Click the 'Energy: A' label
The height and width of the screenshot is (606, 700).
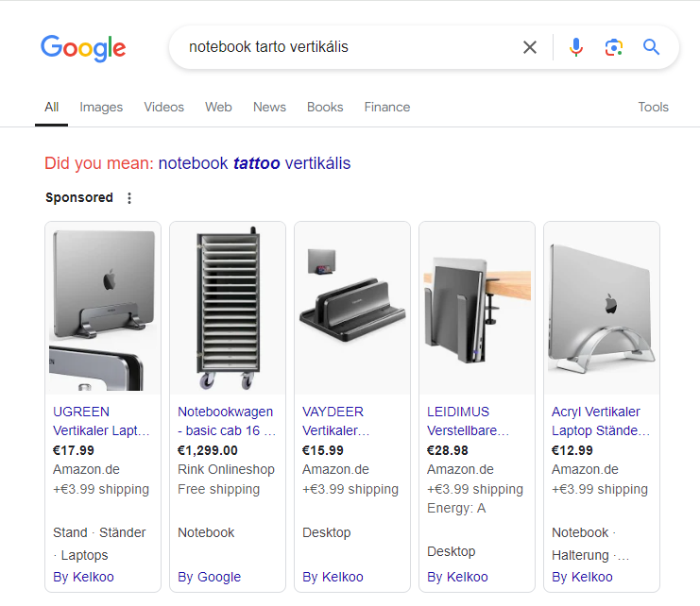(x=456, y=509)
